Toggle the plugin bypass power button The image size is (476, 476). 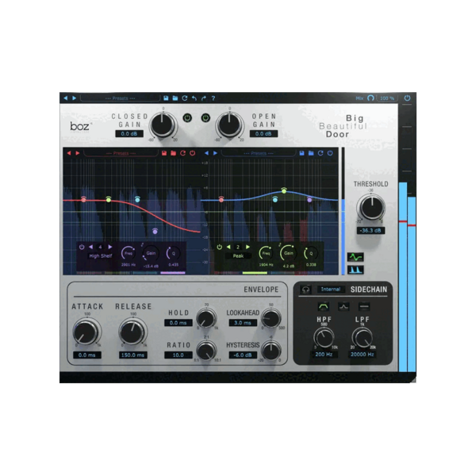[x=407, y=98]
